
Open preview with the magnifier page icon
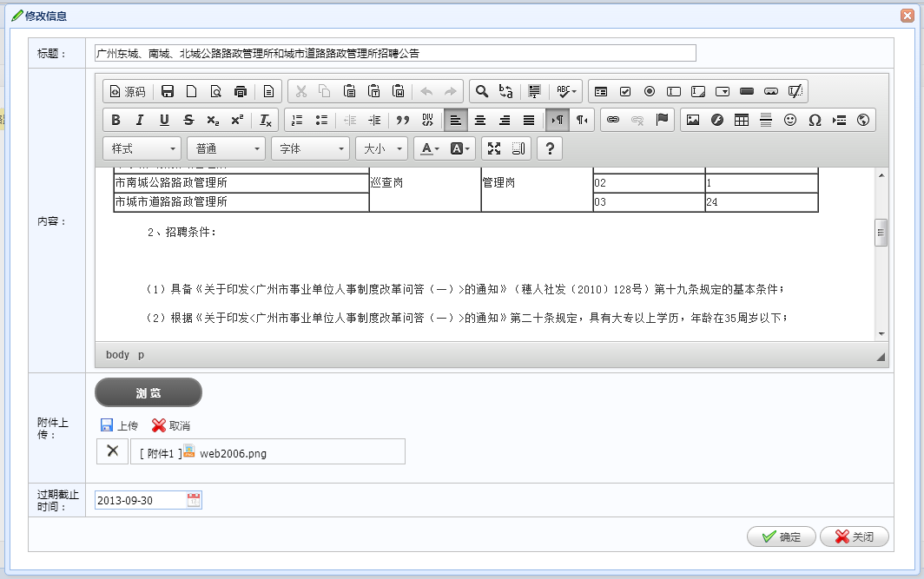(x=215, y=91)
